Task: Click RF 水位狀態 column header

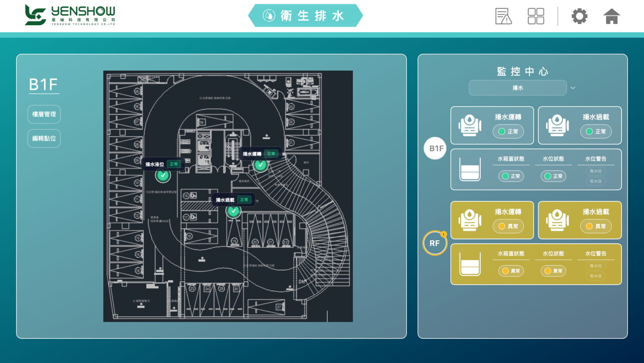Action: [x=553, y=254]
